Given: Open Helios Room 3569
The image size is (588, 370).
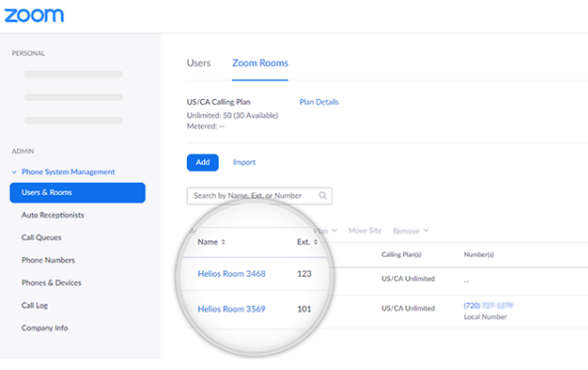Looking at the screenshot, I should (x=232, y=309).
